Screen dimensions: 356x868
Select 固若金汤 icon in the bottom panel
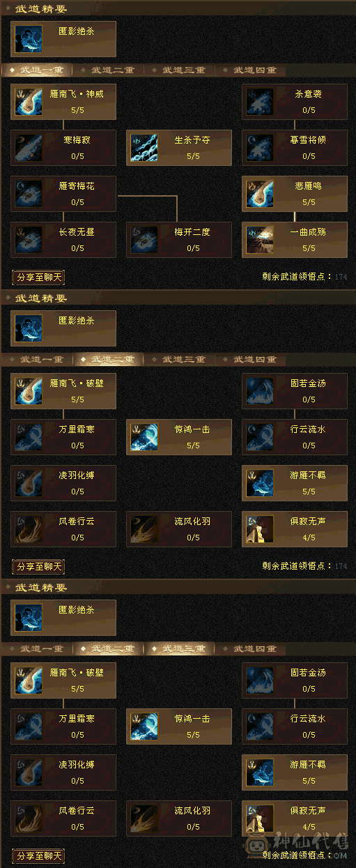259,680
